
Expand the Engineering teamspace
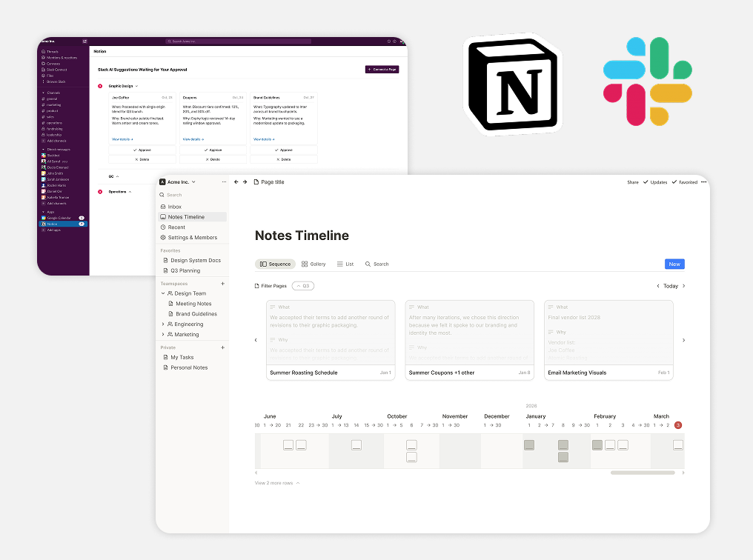pos(163,324)
